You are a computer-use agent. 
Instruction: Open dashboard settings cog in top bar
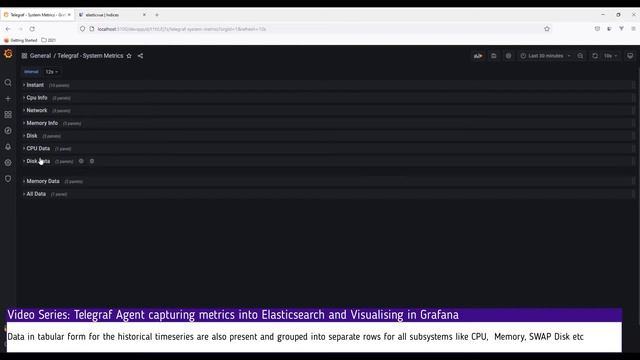508,56
